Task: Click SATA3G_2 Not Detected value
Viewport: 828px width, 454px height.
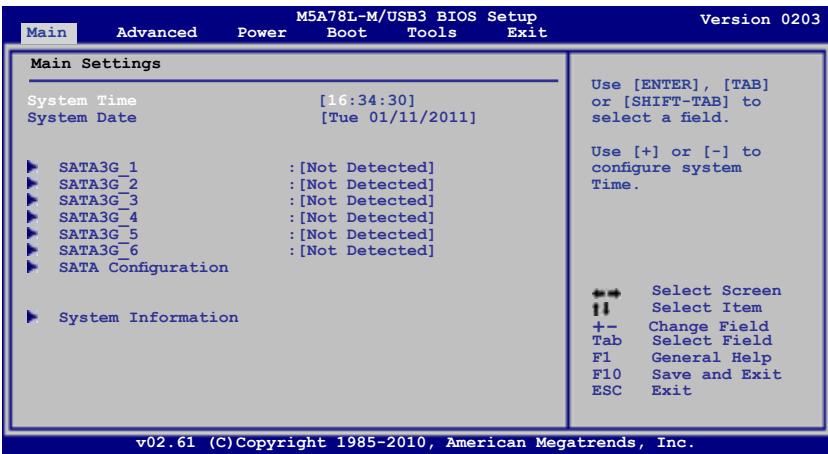Action: (x=367, y=184)
